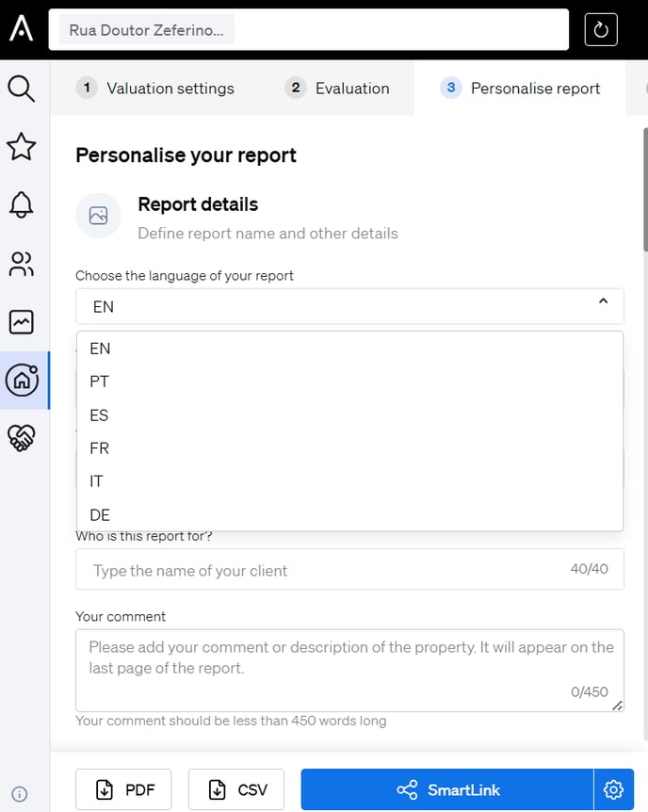Collapse the report language dropdown
The image size is (648, 812).
pyautogui.click(x=604, y=301)
